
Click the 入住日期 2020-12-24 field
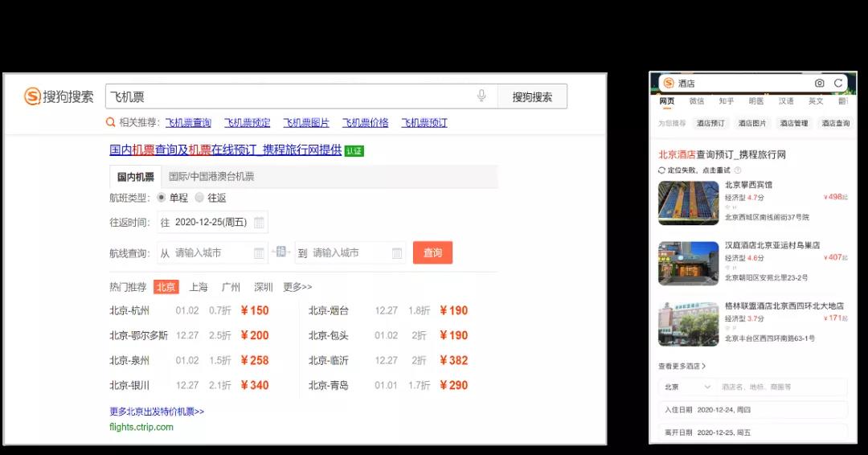(753, 410)
